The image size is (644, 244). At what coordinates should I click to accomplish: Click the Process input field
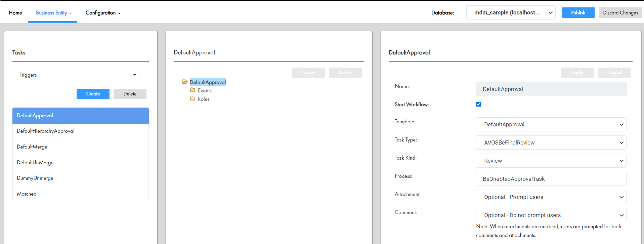[x=551, y=179]
